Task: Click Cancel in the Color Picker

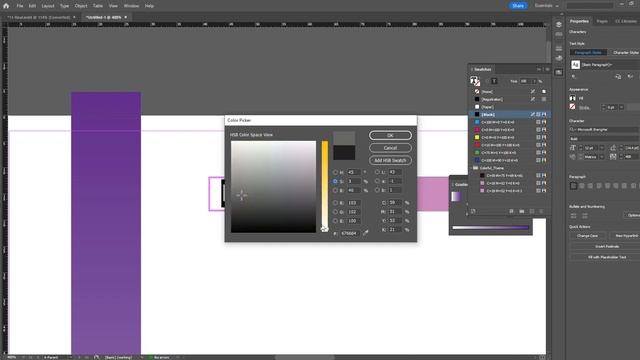Action: tap(390, 148)
